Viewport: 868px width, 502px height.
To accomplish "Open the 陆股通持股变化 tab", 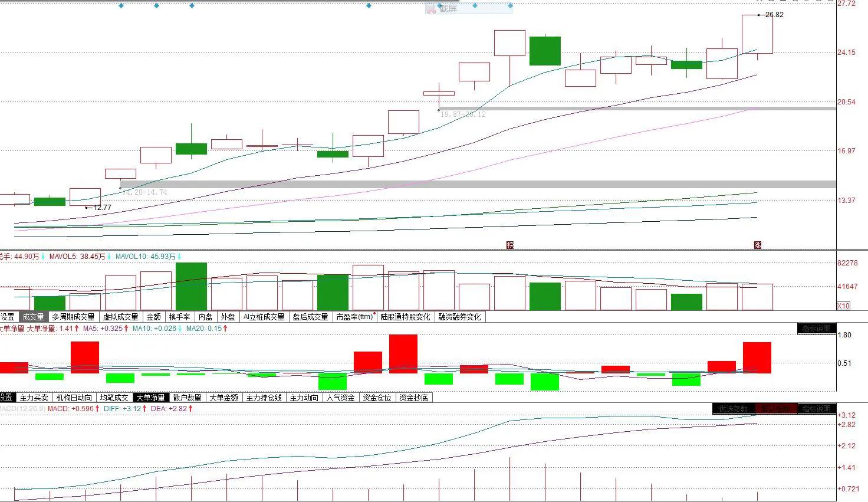I will tap(405, 317).
